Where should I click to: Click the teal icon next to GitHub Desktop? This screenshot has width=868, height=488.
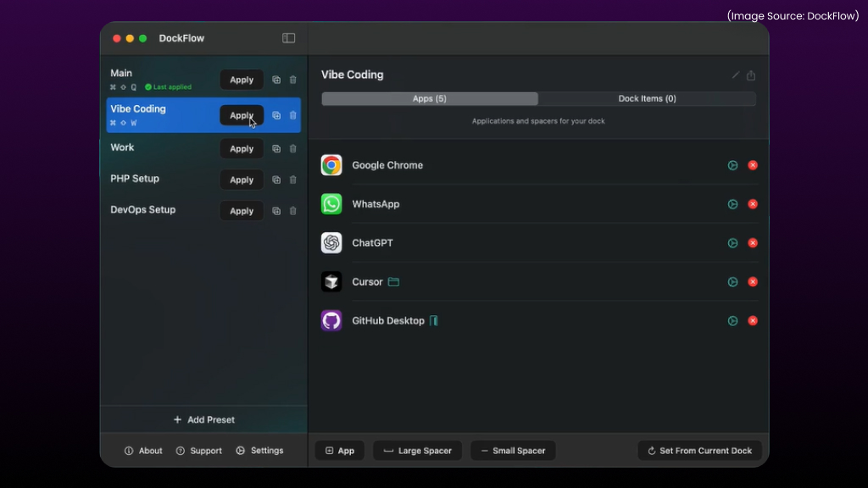433,321
